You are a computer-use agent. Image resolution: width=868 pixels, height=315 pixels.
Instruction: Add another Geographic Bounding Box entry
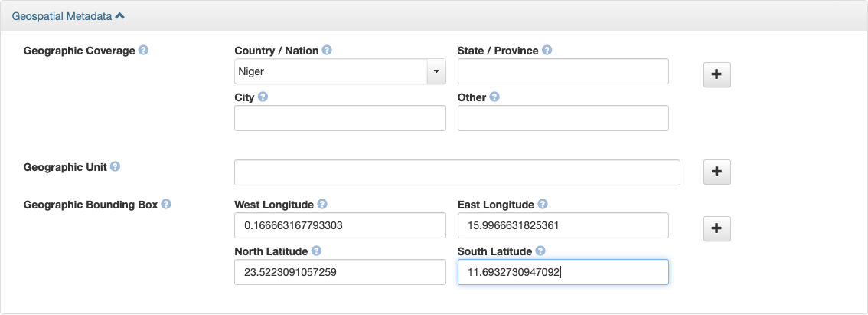717,228
